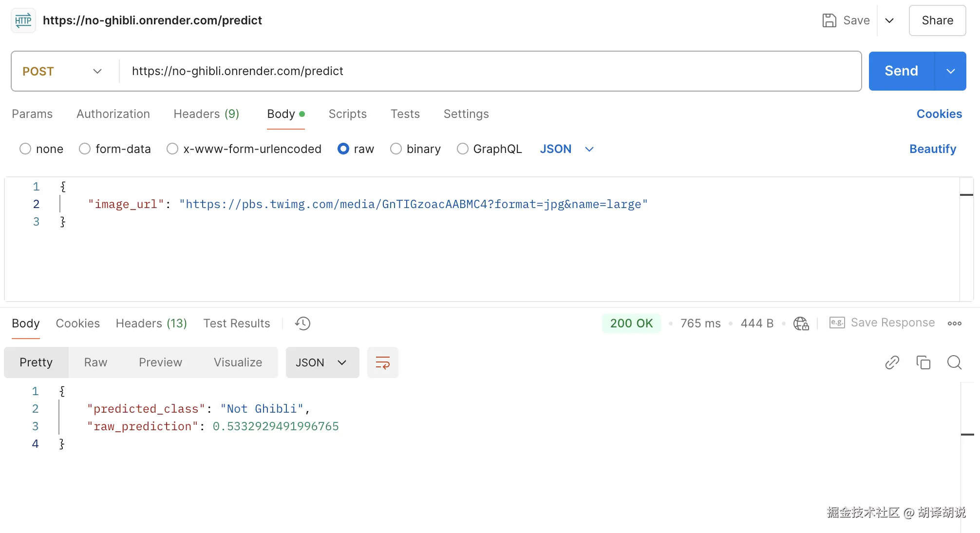Search the response with magnifier icon
This screenshot has height=533, width=980.
coord(954,362)
